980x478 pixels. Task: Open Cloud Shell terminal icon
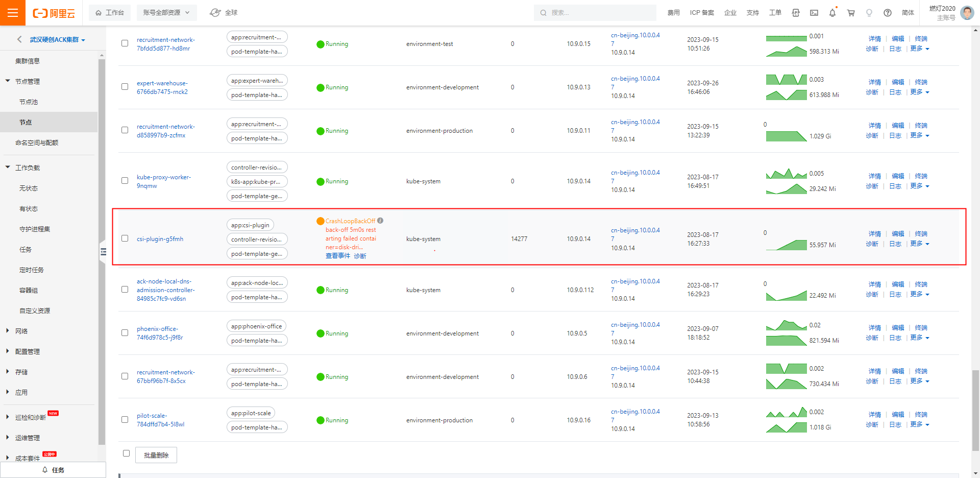(814, 13)
